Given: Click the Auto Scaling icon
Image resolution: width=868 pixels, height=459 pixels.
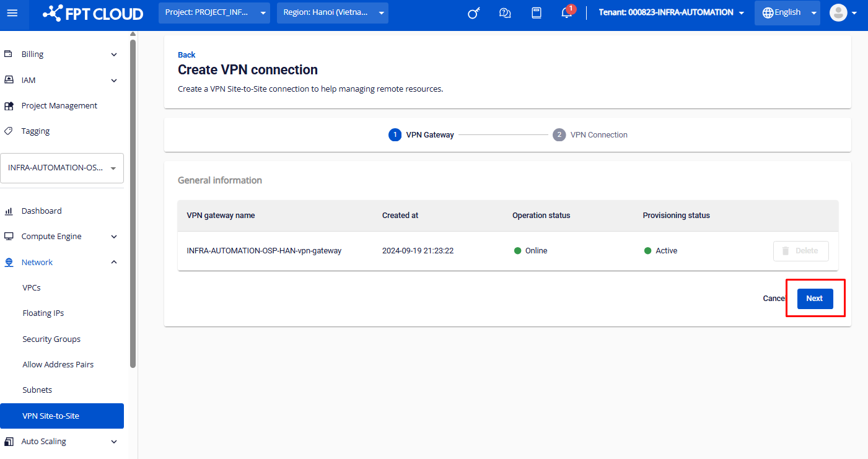Looking at the screenshot, I should coord(9,442).
